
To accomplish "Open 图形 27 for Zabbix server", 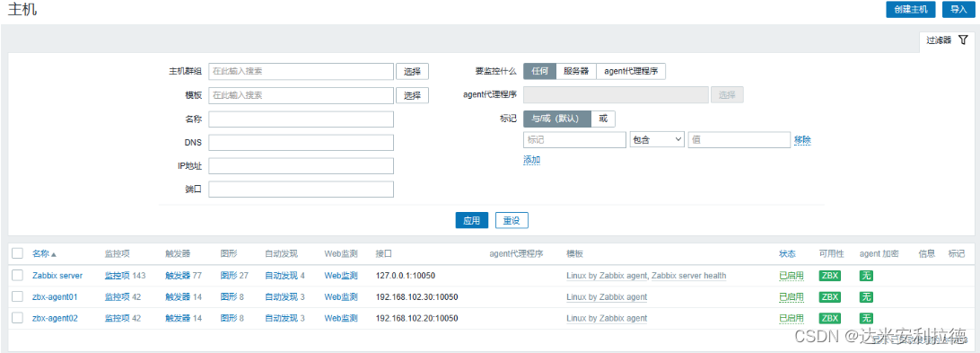I will [x=229, y=276].
